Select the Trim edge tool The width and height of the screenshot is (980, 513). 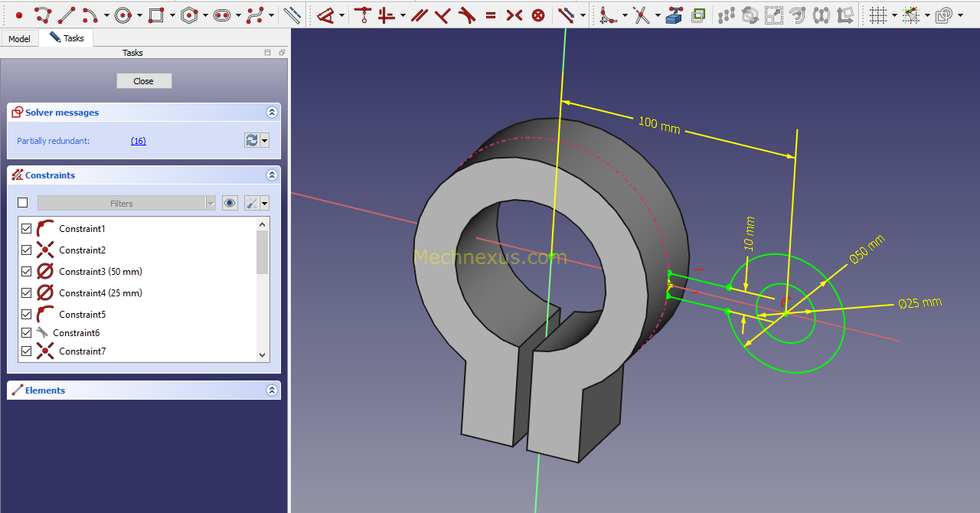tap(640, 15)
